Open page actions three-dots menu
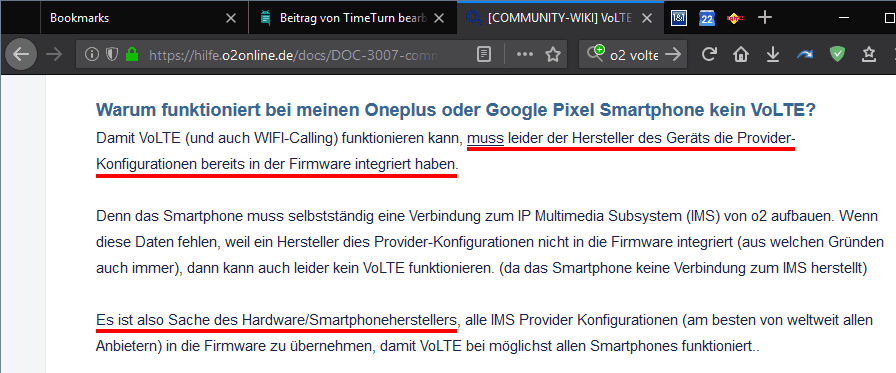 point(524,54)
